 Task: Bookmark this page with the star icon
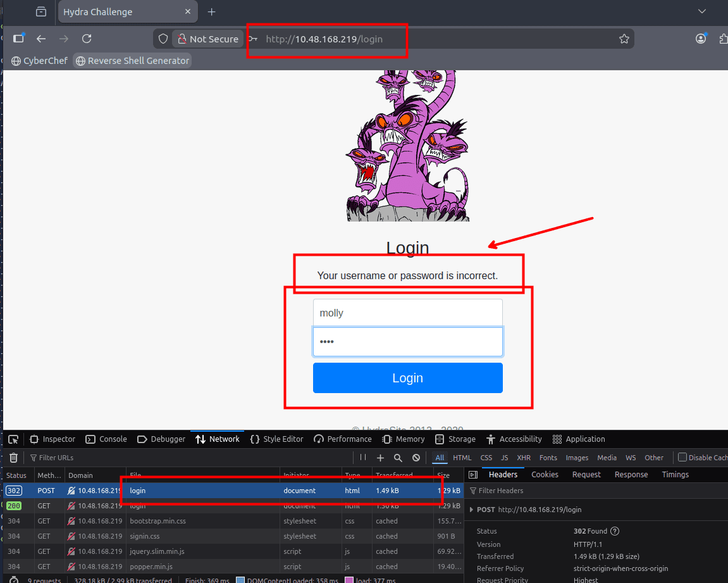point(624,39)
